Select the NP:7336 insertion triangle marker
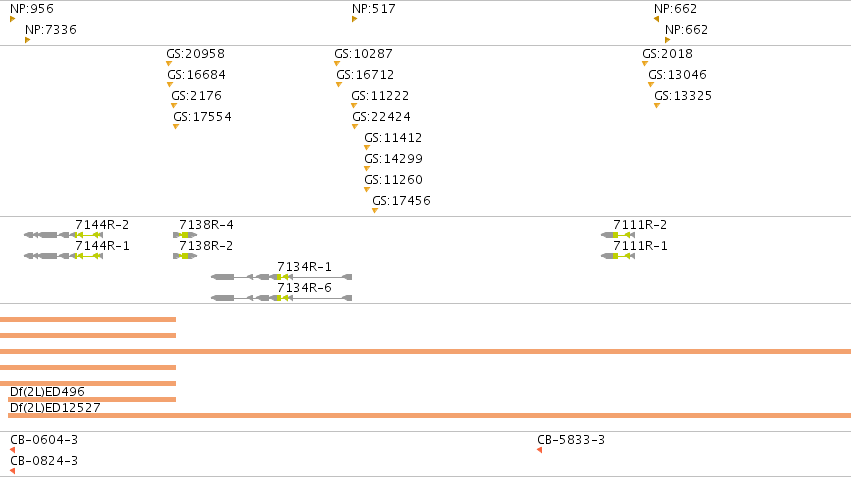Image resolution: width=851 pixels, height=477 pixels. (27, 40)
